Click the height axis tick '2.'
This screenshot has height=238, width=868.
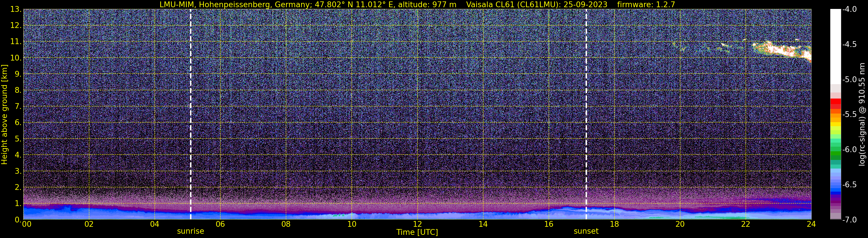(x=18, y=188)
